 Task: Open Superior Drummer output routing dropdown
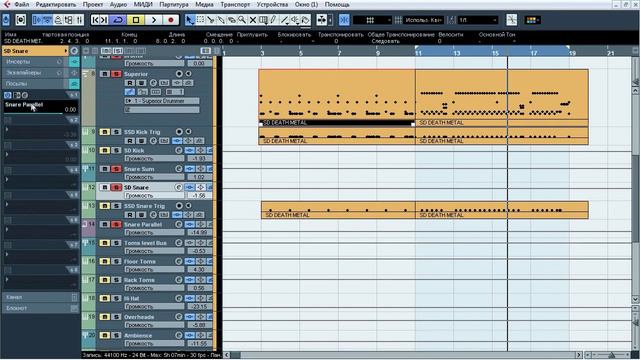(x=162, y=101)
